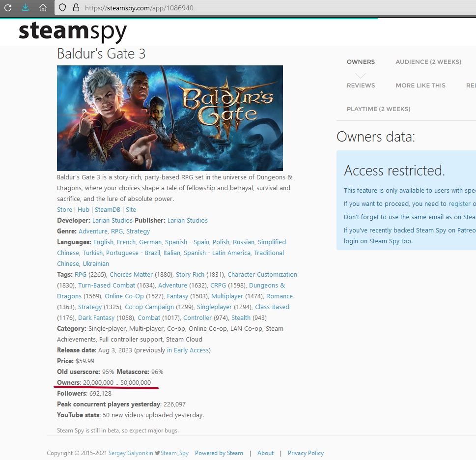The height and width of the screenshot is (460, 476).
Task: Select the Turkish language link
Action: click(x=92, y=253)
